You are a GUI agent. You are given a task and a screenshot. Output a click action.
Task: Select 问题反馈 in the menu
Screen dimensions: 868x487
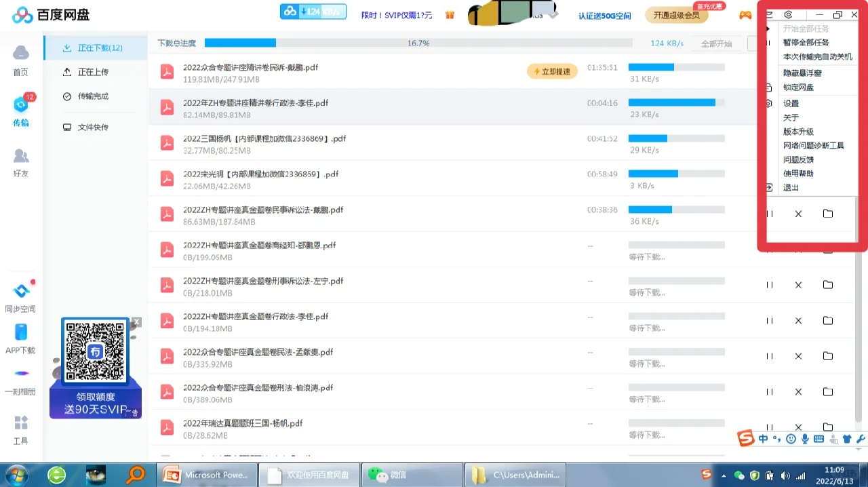click(798, 160)
